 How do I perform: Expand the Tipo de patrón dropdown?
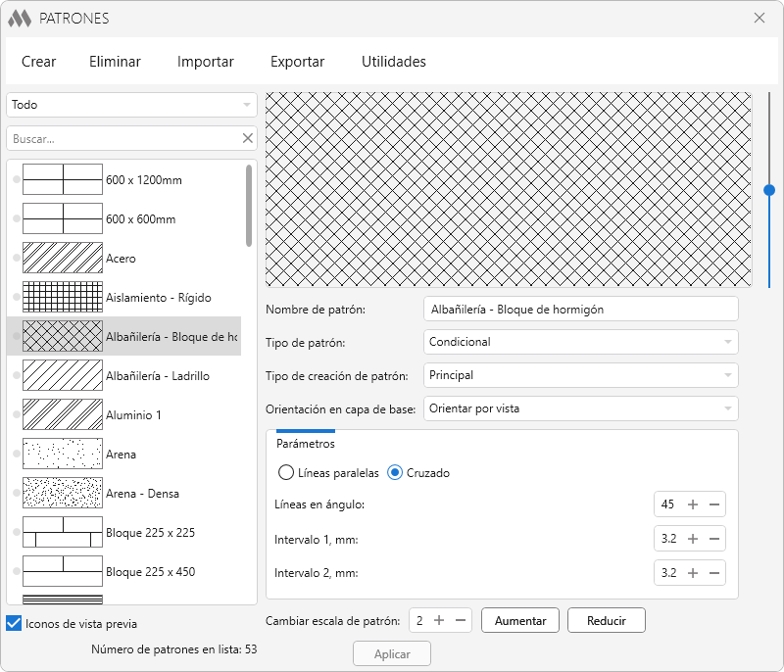pos(581,342)
